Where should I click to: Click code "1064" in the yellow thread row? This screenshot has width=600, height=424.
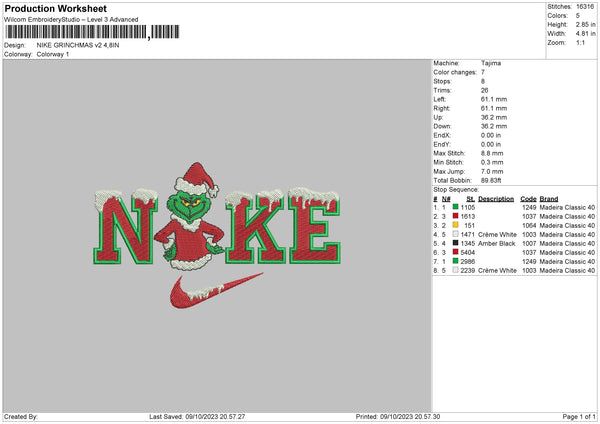click(529, 225)
